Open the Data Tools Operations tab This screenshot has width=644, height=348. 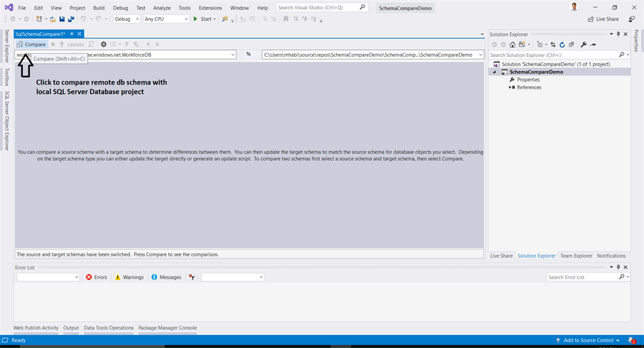108,328
